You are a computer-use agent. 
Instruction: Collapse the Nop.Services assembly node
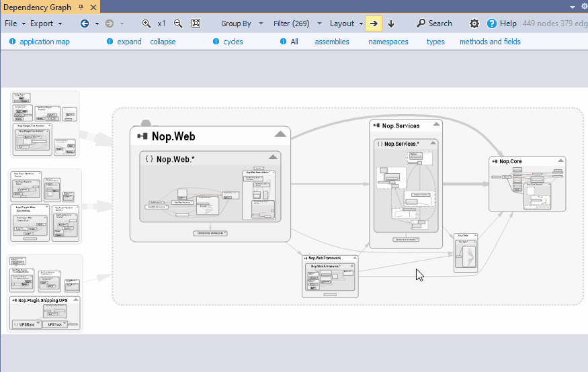(x=436, y=124)
